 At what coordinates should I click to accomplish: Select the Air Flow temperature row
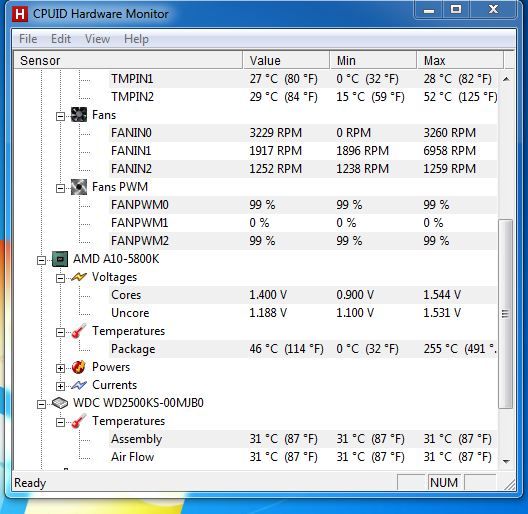pyautogui.click(x=303, y=457)
